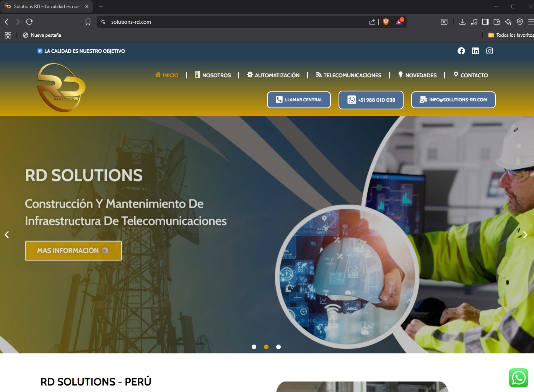Open the Brave VPN shield icon
Viewport: 534px width, 392px height.
point(520,22)
